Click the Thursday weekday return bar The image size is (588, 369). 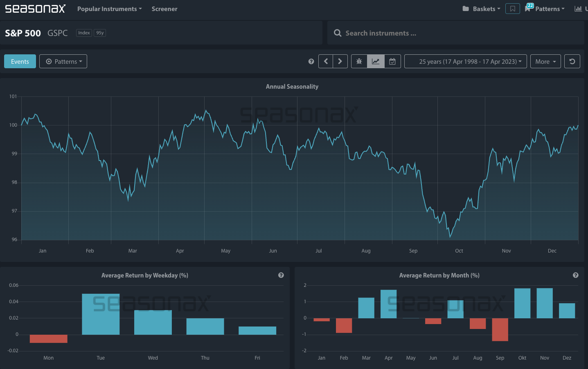[205, 327]
